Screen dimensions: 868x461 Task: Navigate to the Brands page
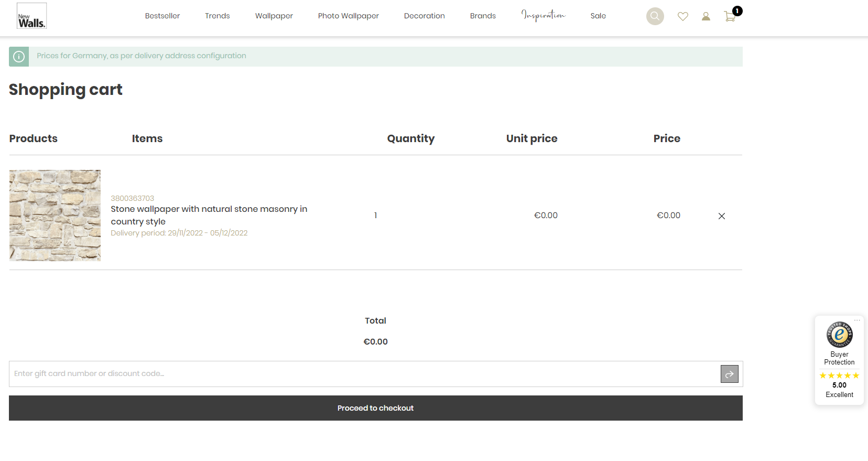point(483,16)
